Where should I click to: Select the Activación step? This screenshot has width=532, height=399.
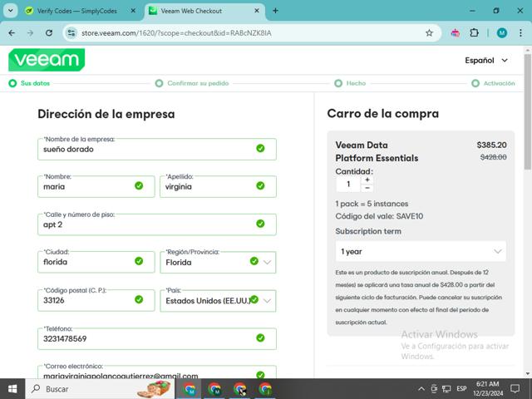pos(493,83)
